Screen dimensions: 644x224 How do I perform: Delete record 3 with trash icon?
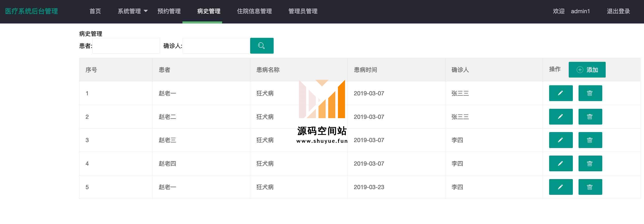[590, 140]
